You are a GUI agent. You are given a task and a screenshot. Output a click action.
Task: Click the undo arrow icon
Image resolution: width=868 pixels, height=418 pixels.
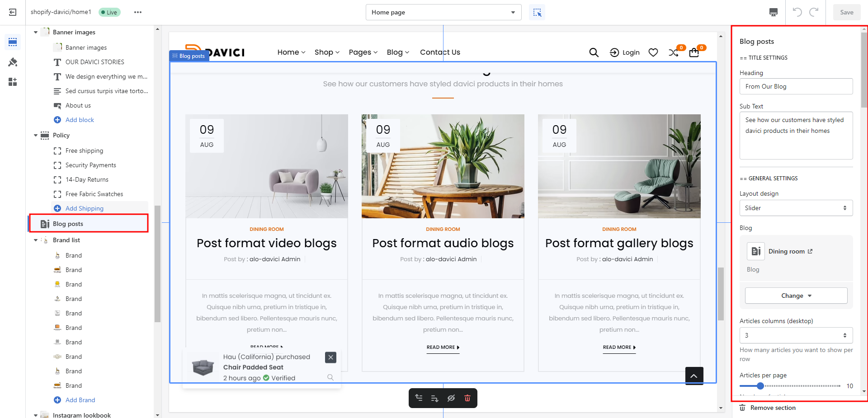click(x=797, y=12)
